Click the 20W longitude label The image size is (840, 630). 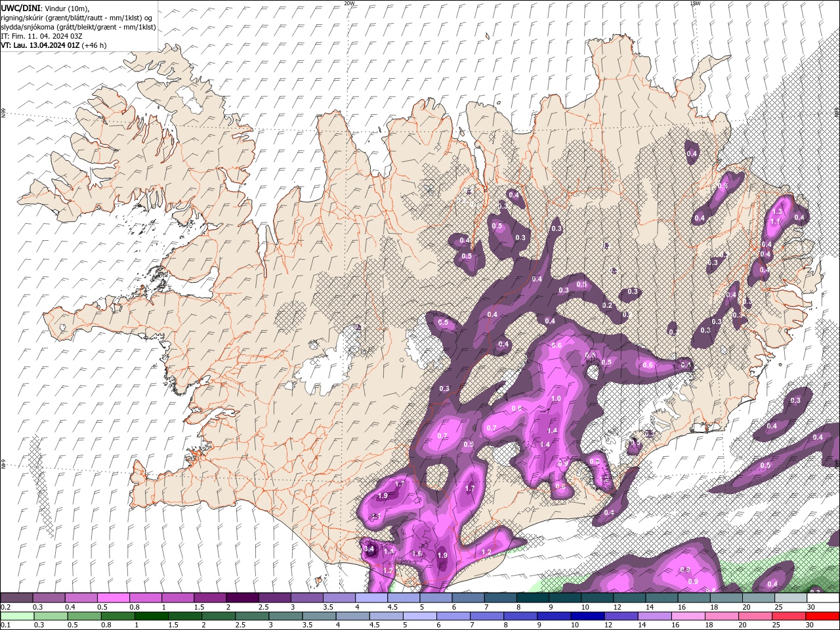click(x=350, y=3)
